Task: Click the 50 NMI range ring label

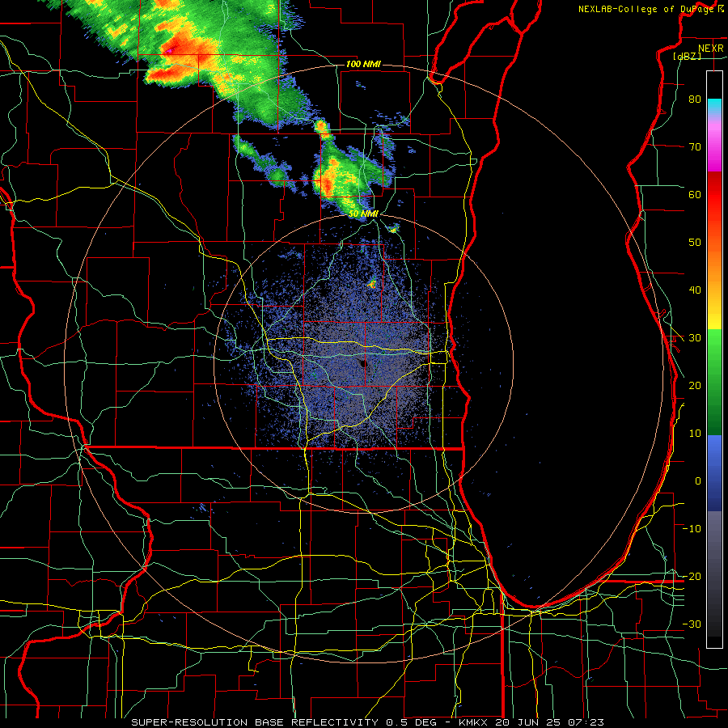Action: [363, 214]
